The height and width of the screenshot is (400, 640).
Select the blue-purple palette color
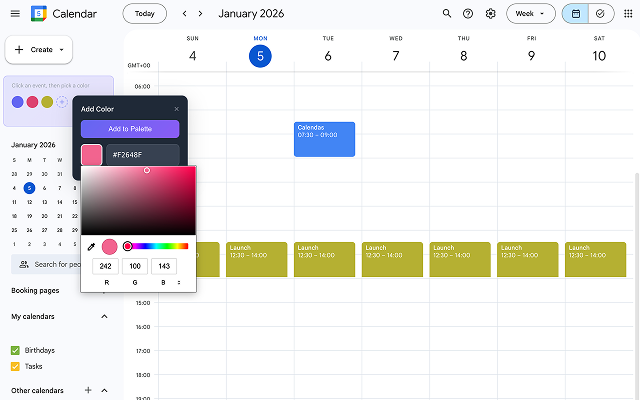point(18,102)
